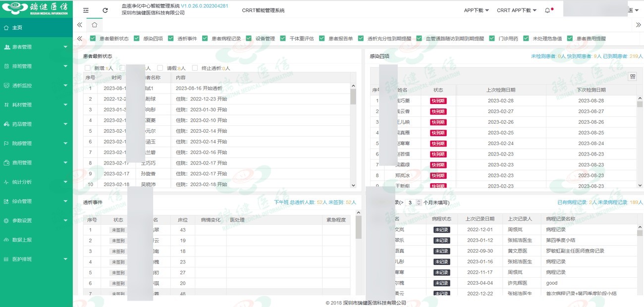
Task: Toggle the 患者最新状态 dashboard checkbox
Action: pyautogui.click(x=93, y=39)
